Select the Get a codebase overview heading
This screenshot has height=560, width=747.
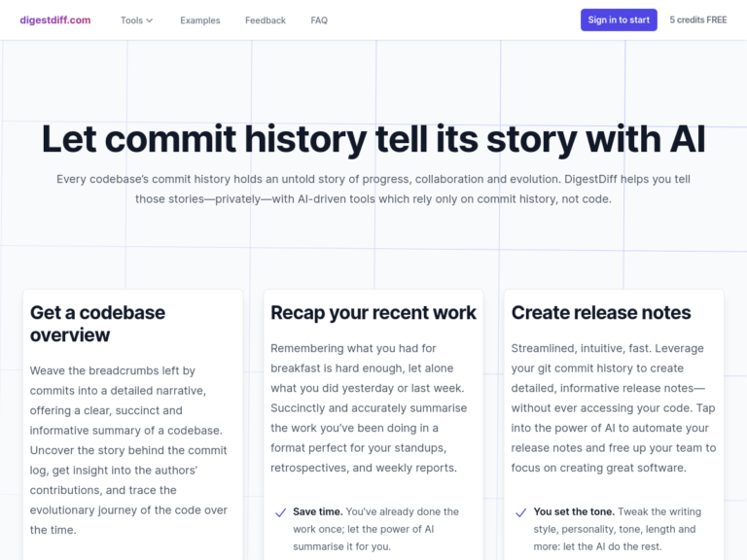click(x=97, y=324)
